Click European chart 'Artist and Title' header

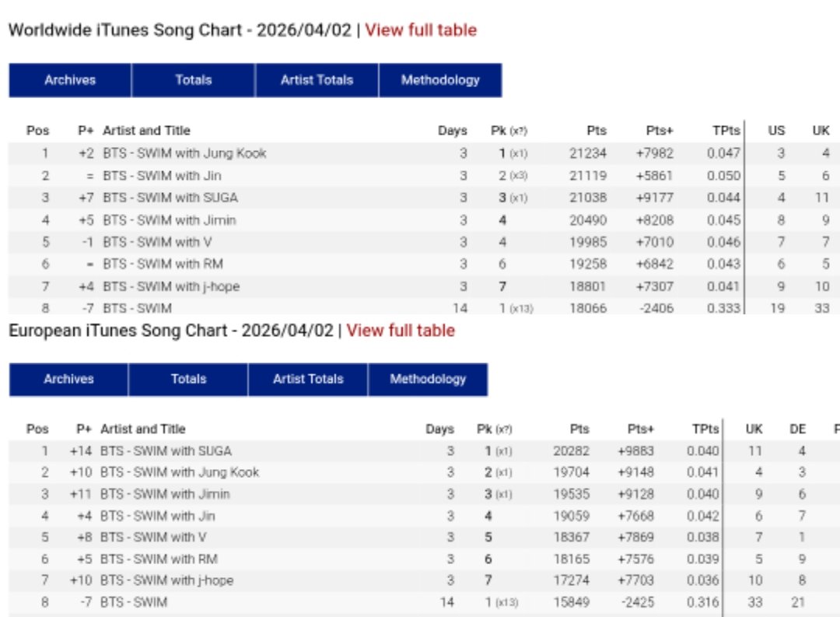tap(142, 429)
